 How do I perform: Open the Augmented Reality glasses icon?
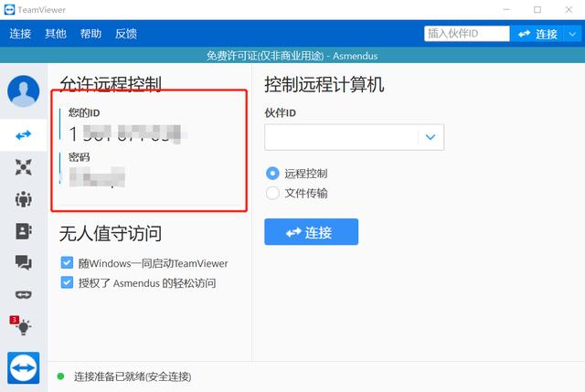(24, 294)
